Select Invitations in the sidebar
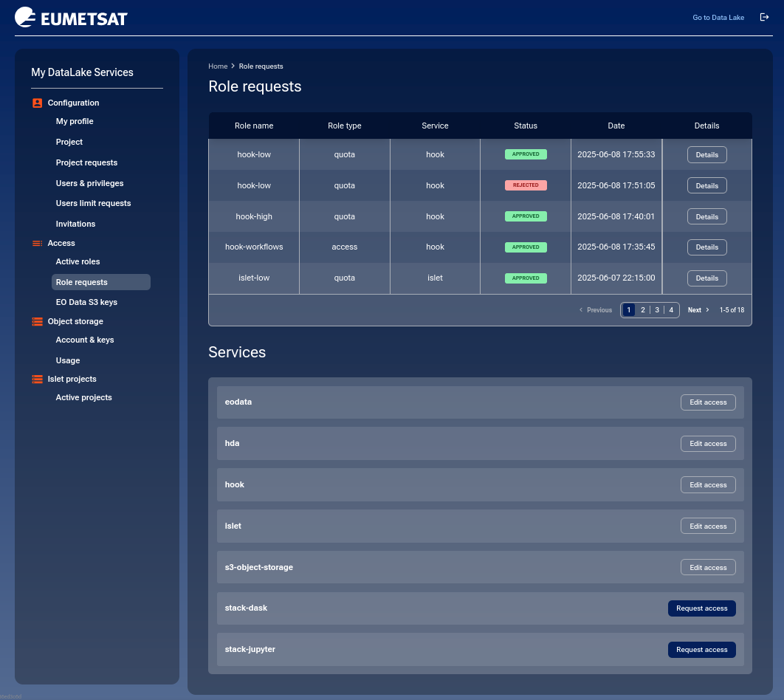This screenshot has width=784, height=700. (75, 224)
